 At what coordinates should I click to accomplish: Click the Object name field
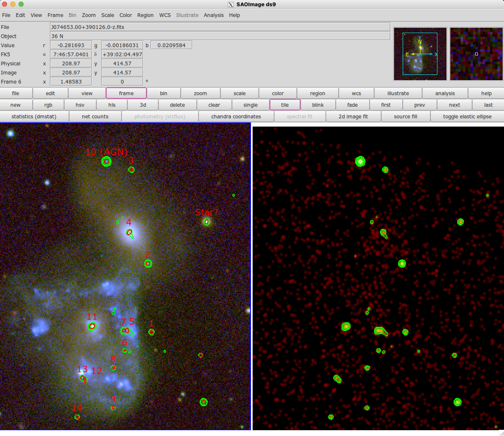[x=220, y=36]
